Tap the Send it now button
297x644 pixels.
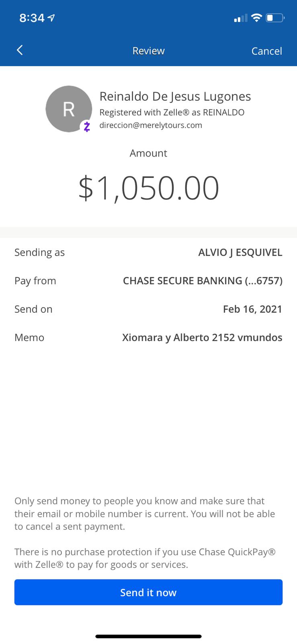pos(148,592)
